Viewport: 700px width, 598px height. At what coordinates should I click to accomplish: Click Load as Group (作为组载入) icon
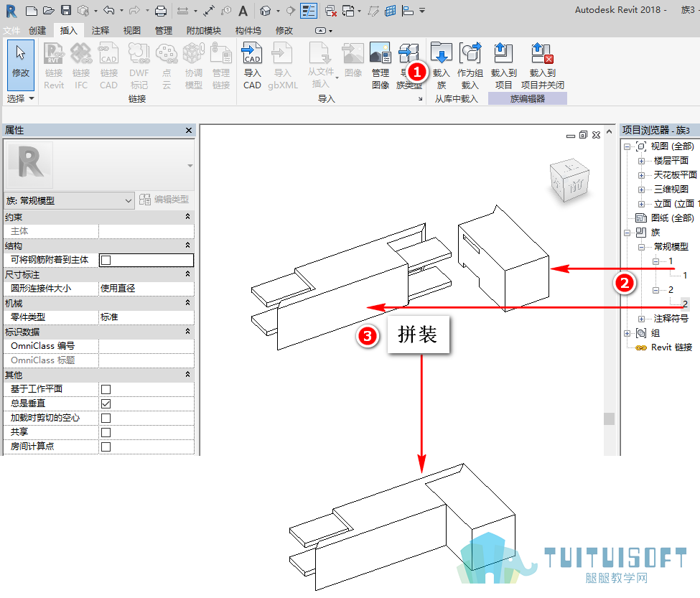point(470,54)
